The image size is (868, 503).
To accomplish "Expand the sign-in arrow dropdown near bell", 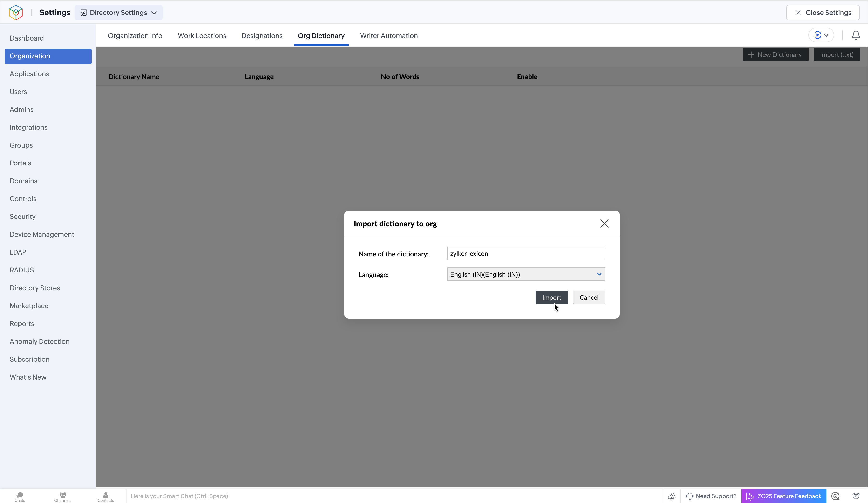I will click(821, 35).
